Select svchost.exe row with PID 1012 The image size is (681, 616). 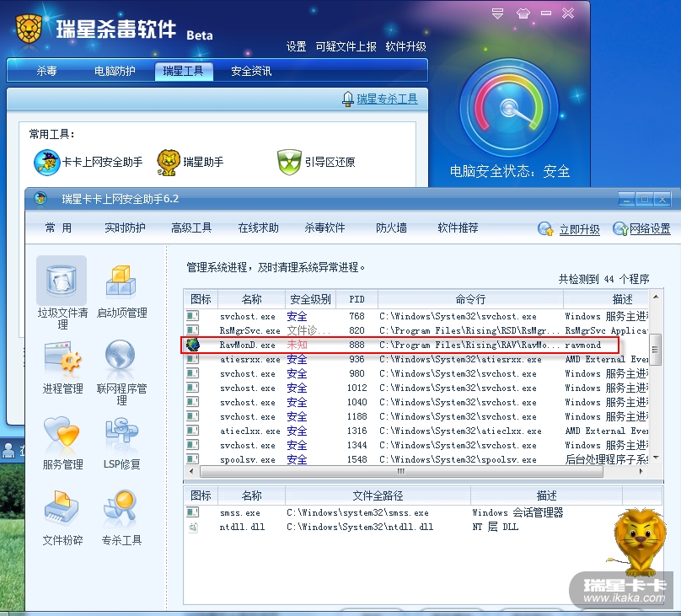tap(416, 388)
